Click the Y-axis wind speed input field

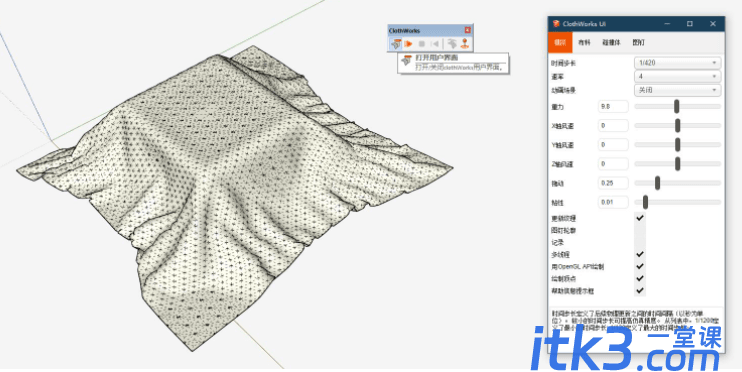(x=613, y=144)
